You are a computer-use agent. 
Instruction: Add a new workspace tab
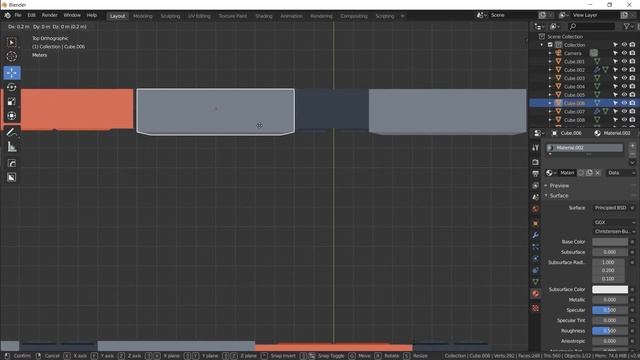[x=402, y=16]
